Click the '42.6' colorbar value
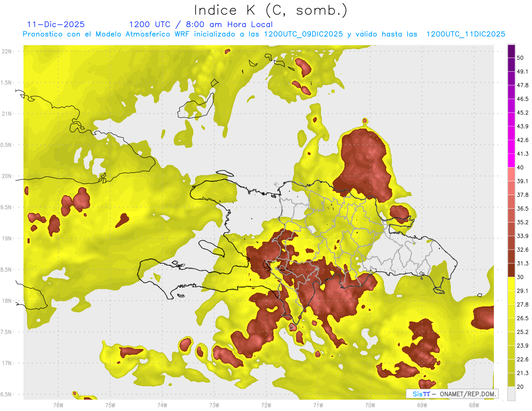 (523, 140)
